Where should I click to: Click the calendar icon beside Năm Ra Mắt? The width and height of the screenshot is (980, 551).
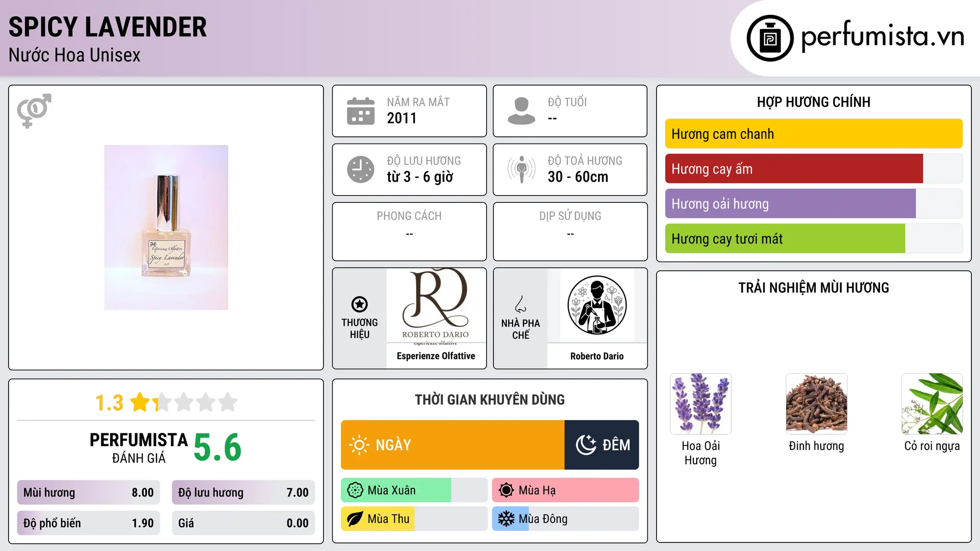click(x=361, y=111)
